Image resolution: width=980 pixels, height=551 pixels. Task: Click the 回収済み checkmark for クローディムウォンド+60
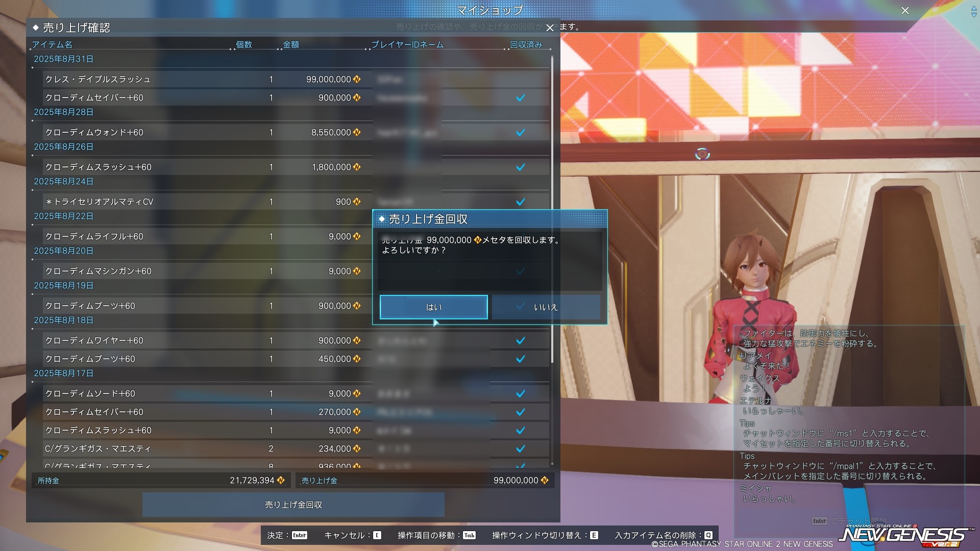pyautogui.click(x=520, y=133)
